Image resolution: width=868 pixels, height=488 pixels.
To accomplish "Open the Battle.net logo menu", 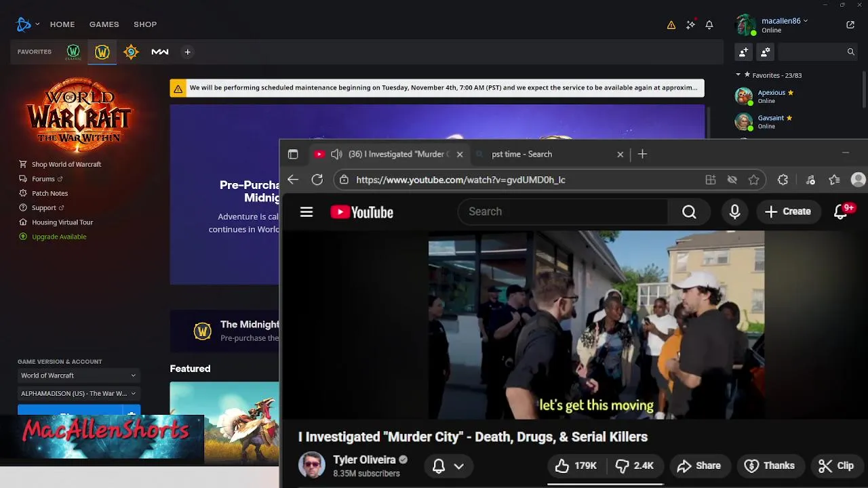I will pyautogui.click(x=27, y=24).
